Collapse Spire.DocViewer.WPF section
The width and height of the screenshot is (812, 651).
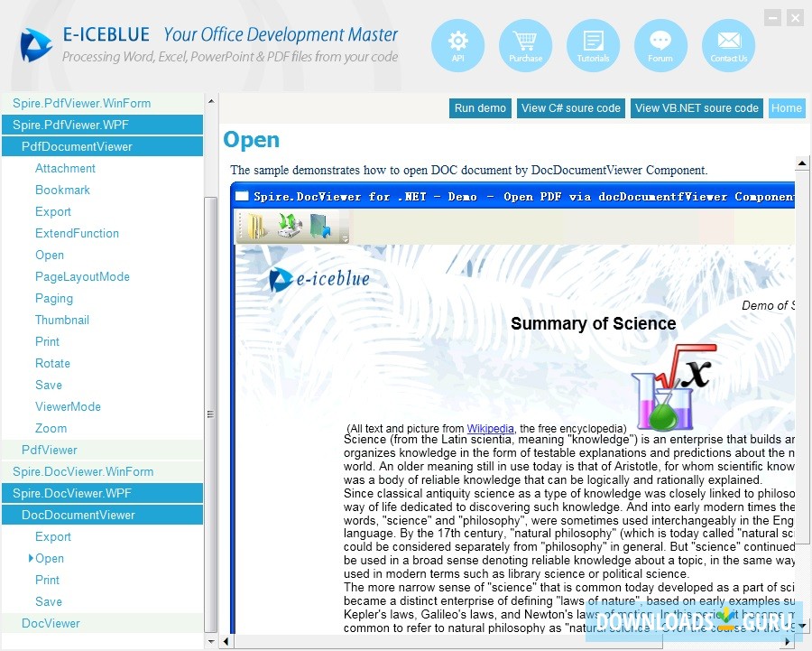[103, 493]
